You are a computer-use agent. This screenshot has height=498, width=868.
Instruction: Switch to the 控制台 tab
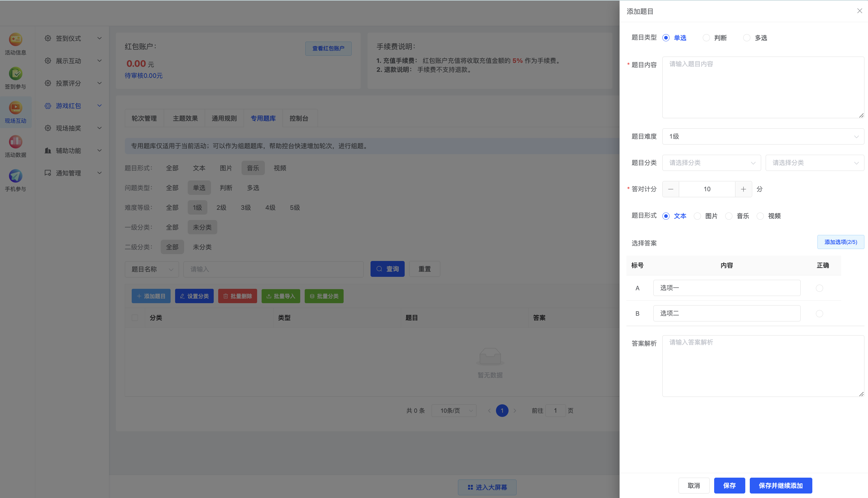pyautogui.click(x=299, y=118)
